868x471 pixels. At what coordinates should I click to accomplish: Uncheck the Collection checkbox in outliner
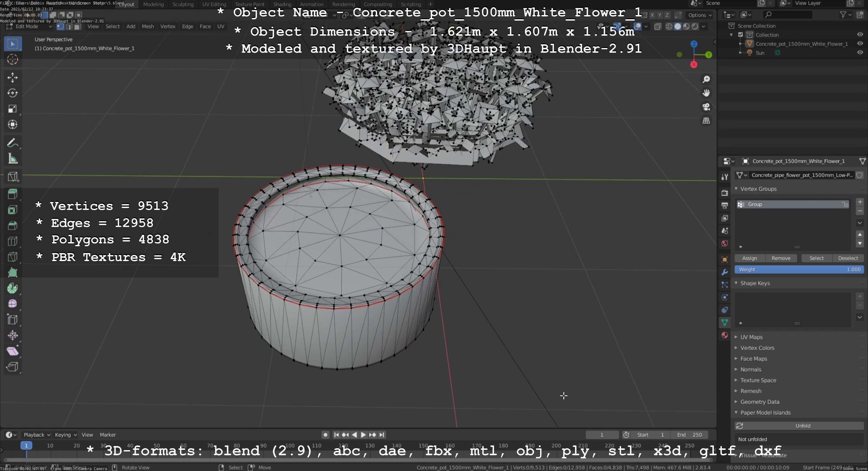click(x=740, y=35)
